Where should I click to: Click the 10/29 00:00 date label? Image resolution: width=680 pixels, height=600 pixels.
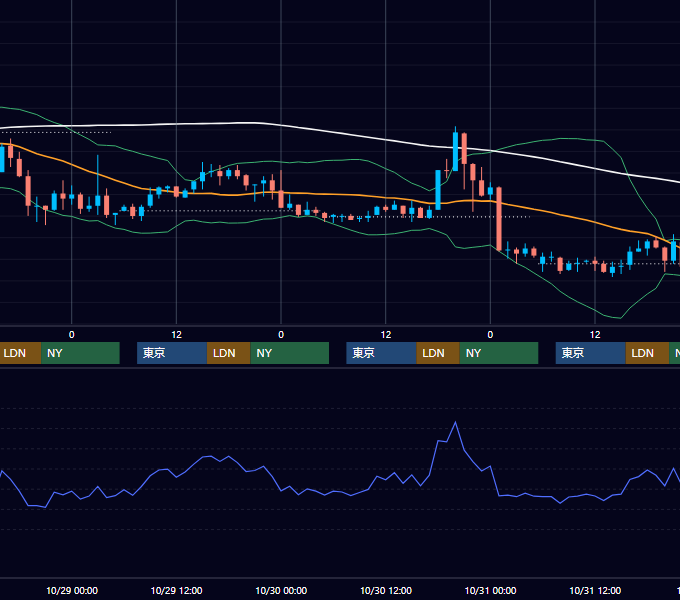tap(72, 590)
